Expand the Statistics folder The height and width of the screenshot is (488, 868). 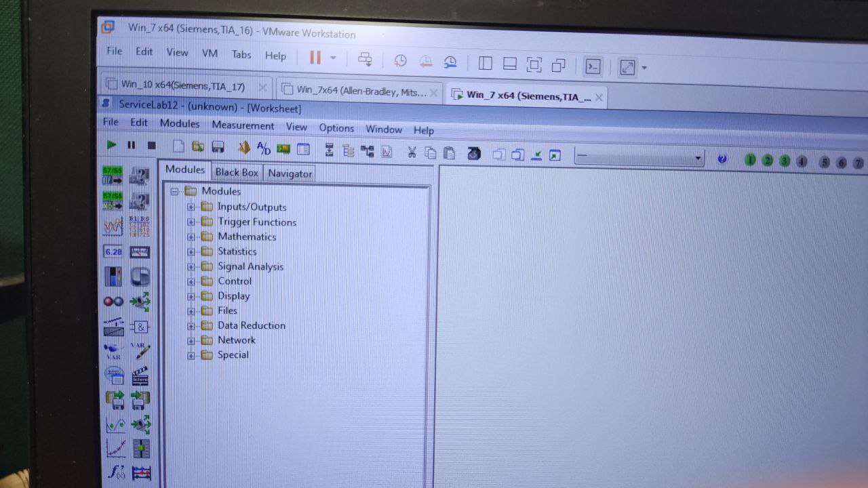[191, 251]
